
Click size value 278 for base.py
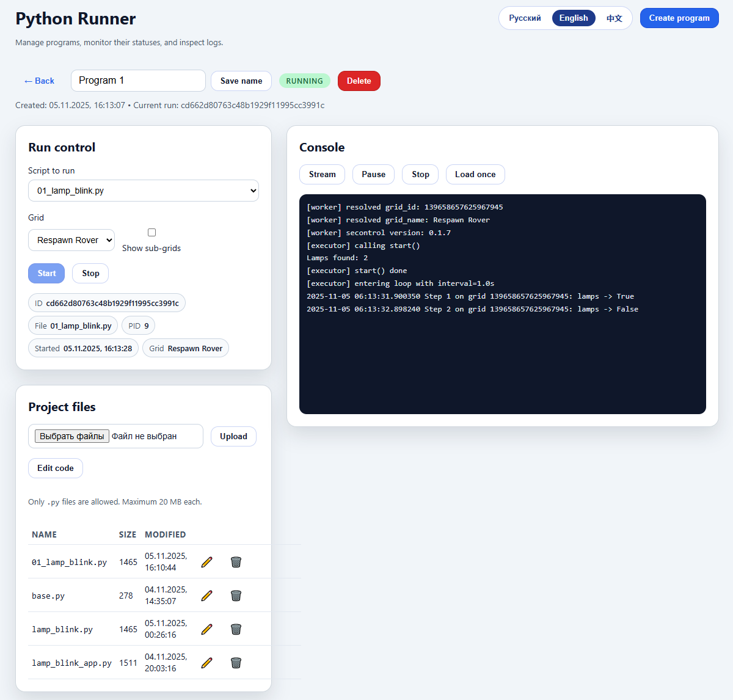[126, 596]
